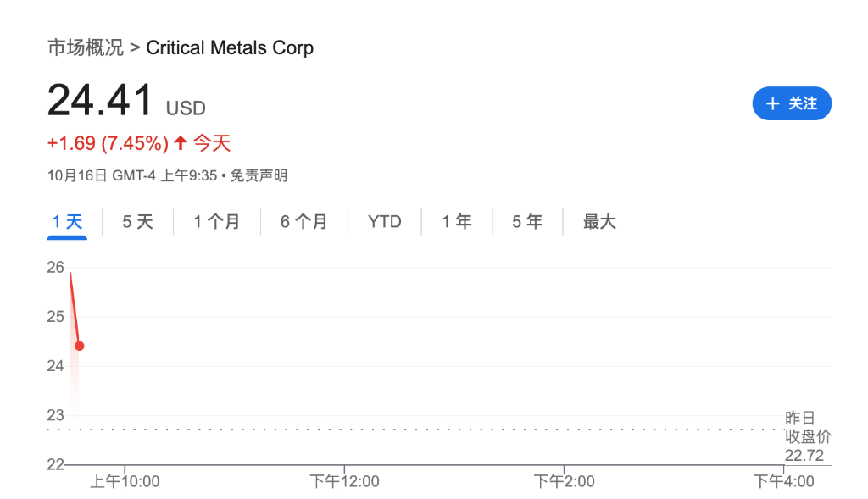Click the 昨日收盘价 22.72 label
This screenshot has width=868, height=499.
tap(807, 436)
